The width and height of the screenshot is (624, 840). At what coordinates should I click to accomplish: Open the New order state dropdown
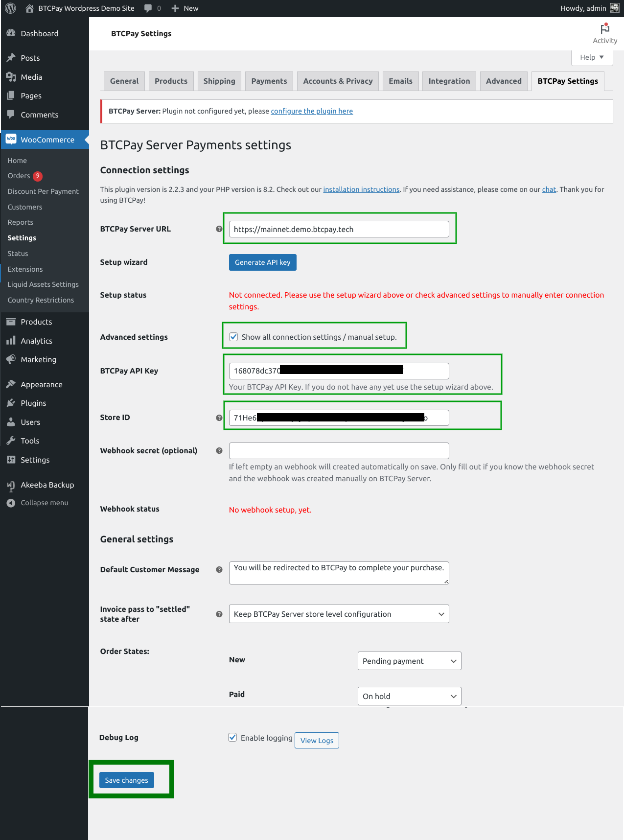[409, 661]
